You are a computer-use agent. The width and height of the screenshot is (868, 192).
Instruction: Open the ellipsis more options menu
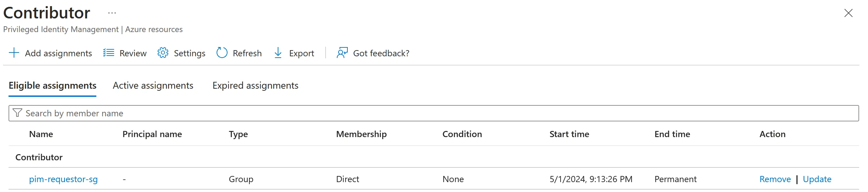(112, 13)
